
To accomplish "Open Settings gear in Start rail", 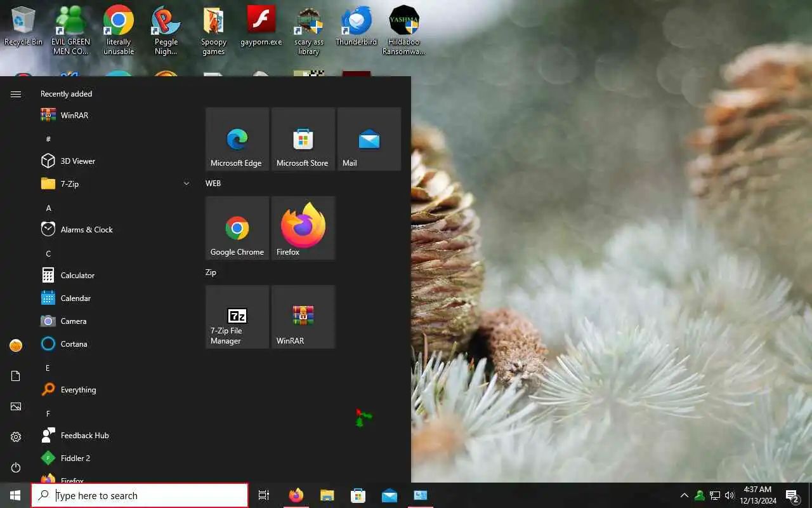I will pos(16,437).
